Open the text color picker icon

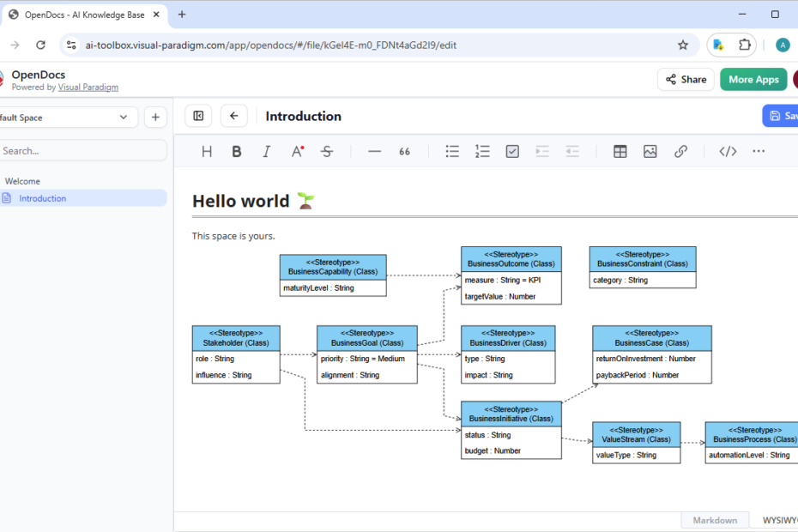click(x=297, y=151)
